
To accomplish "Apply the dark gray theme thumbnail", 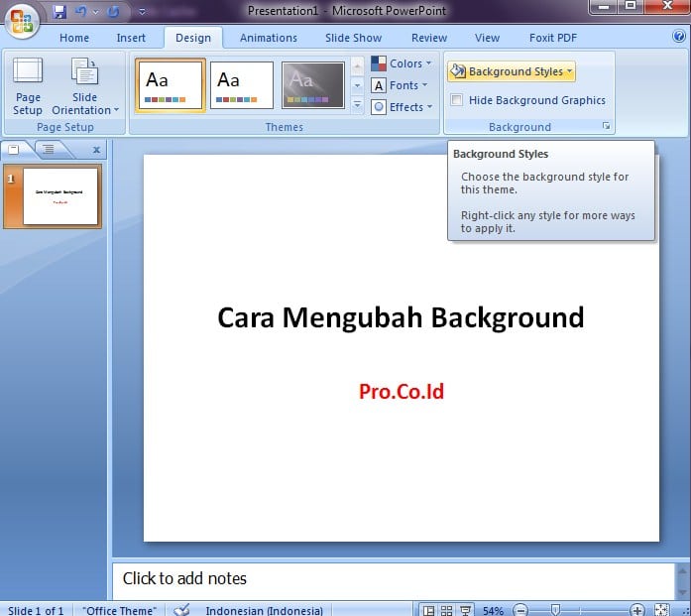I will (313, 85).
